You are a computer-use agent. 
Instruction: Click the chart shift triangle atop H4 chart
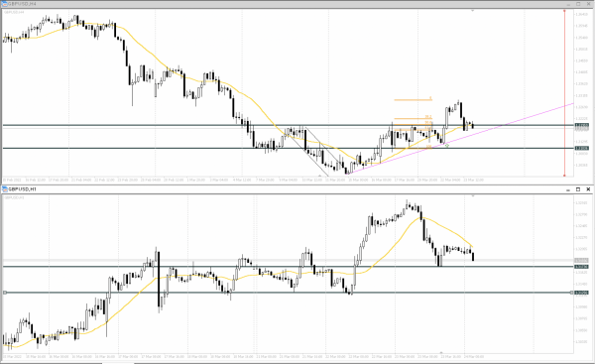tap(472, 11)
